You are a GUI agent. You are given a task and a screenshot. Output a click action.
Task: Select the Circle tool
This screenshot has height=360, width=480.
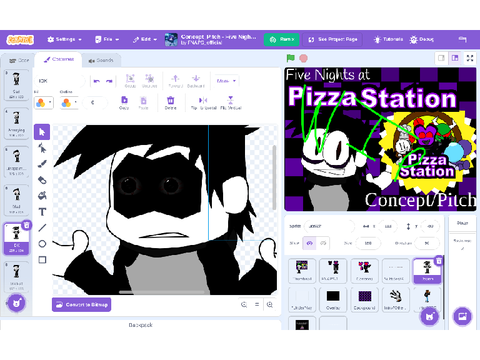point(42,244)
